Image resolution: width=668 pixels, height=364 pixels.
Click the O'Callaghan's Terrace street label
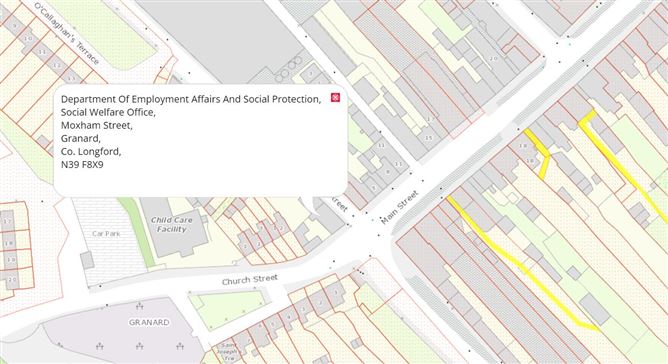coord(66,33)
